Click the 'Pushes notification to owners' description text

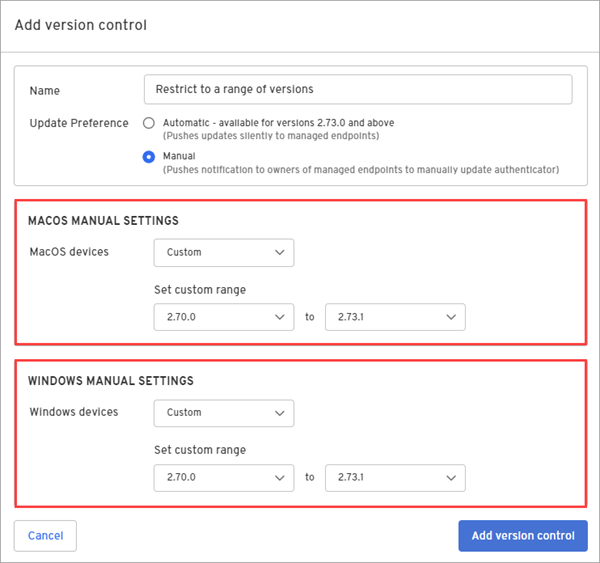point(360,169)
